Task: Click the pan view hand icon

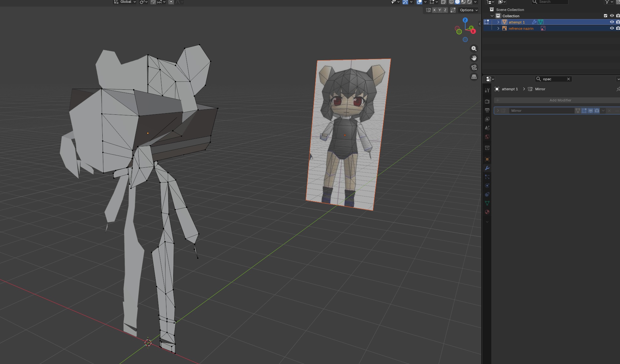Action: coord(474,58)
